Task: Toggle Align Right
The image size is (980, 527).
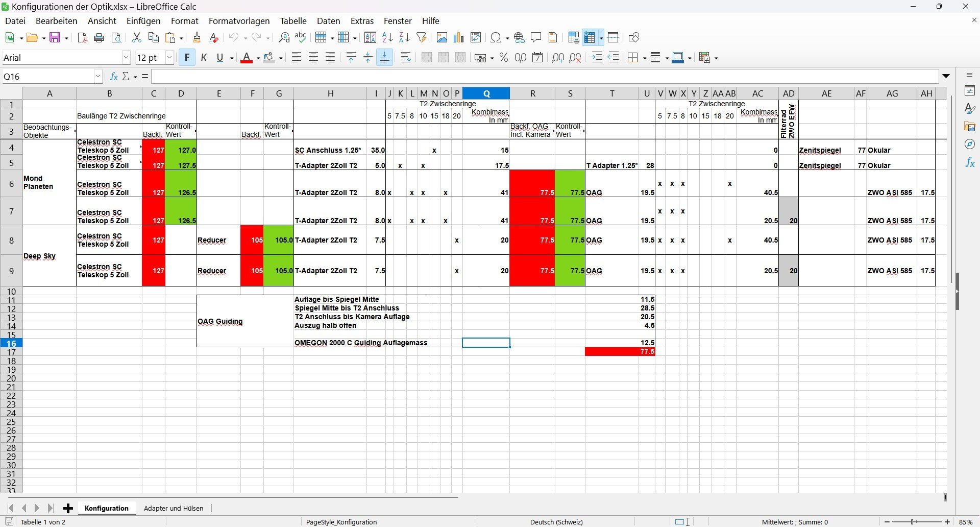Action: point(330,58)
